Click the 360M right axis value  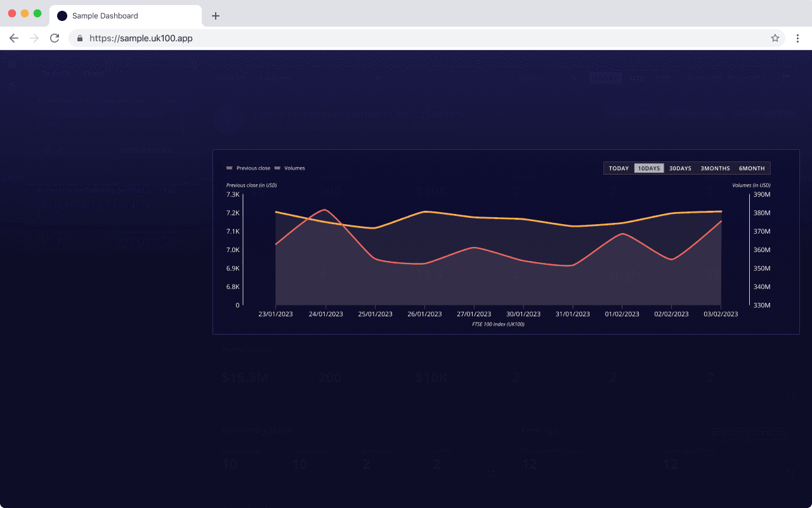click(761, 250)
